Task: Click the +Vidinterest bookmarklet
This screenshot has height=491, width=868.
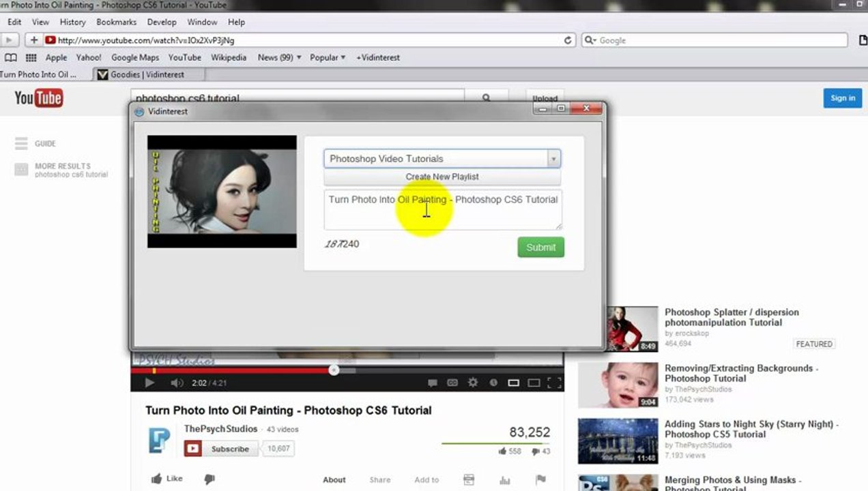Action: (378, 57)
